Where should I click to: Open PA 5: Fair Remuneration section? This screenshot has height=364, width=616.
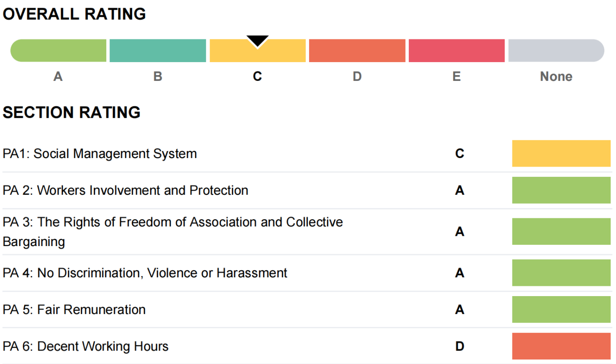tap(74, 310)
